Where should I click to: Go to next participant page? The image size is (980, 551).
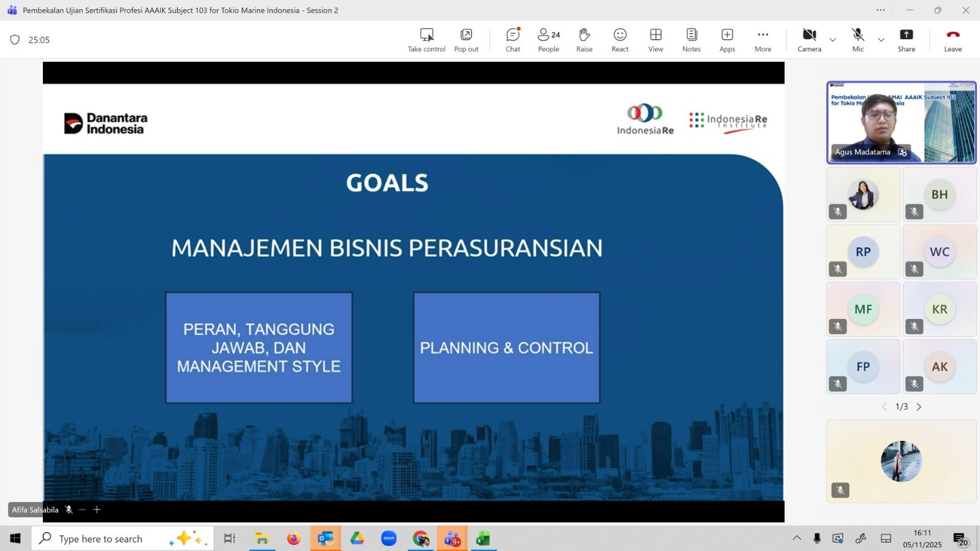[919, 407]
